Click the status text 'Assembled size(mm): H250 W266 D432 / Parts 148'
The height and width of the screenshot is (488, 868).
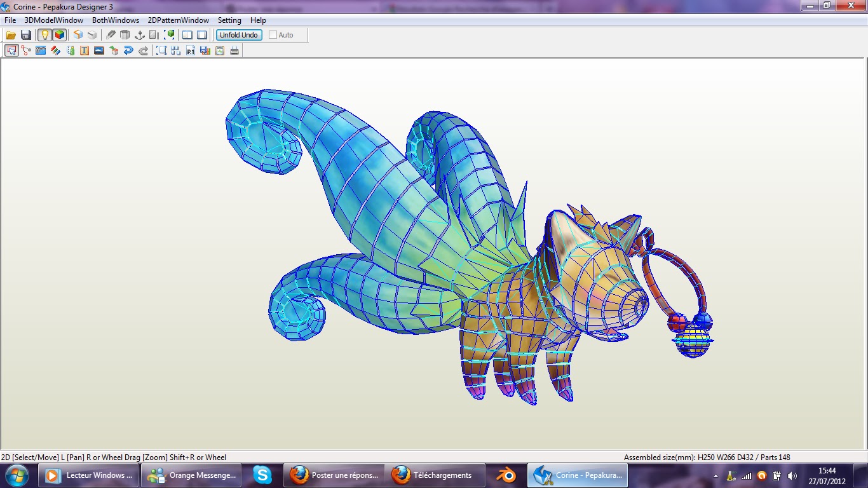pyautogui.click(x=707, y=457)
